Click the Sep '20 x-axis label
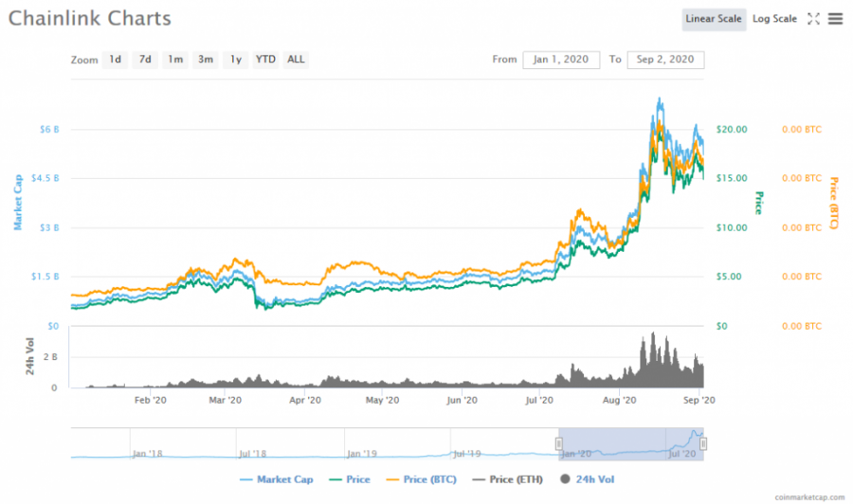Screen dimensions: 853x504 (699, 400)
